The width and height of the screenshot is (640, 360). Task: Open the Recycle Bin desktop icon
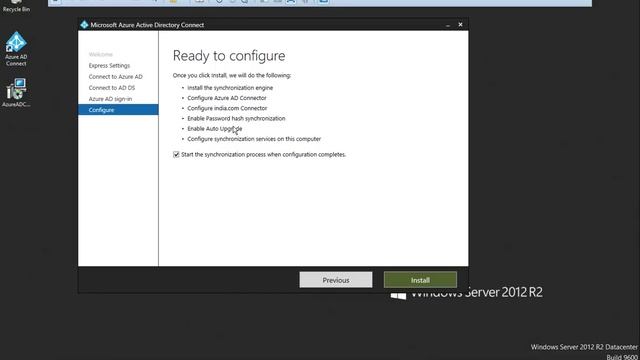click(x=16, y=6)
